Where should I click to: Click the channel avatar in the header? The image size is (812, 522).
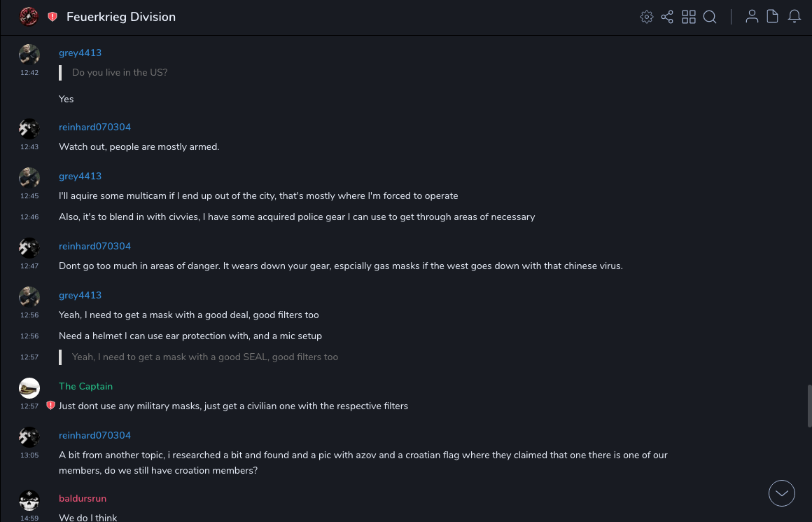tap(29, 16)
